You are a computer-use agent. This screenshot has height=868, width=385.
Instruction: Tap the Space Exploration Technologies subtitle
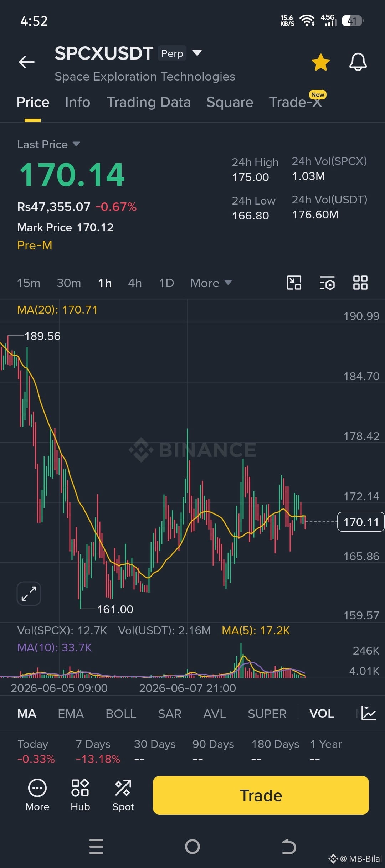point(145,77)
